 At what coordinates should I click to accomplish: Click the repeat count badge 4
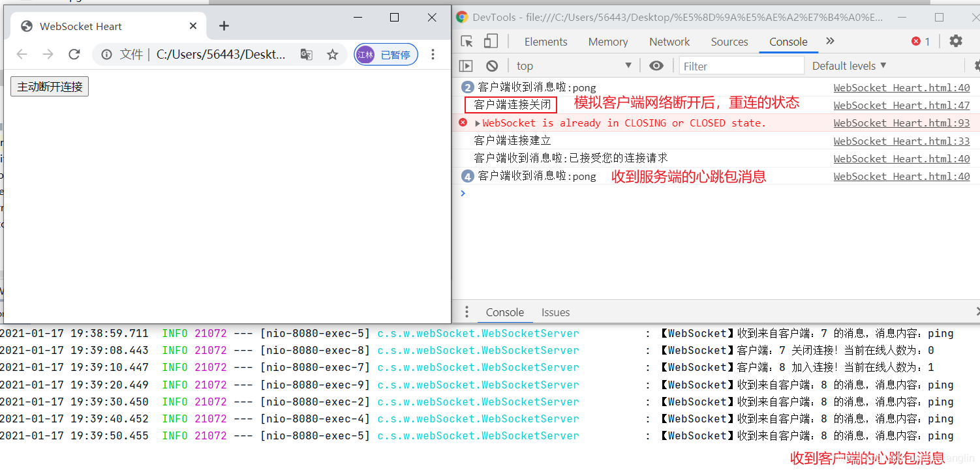467,176
